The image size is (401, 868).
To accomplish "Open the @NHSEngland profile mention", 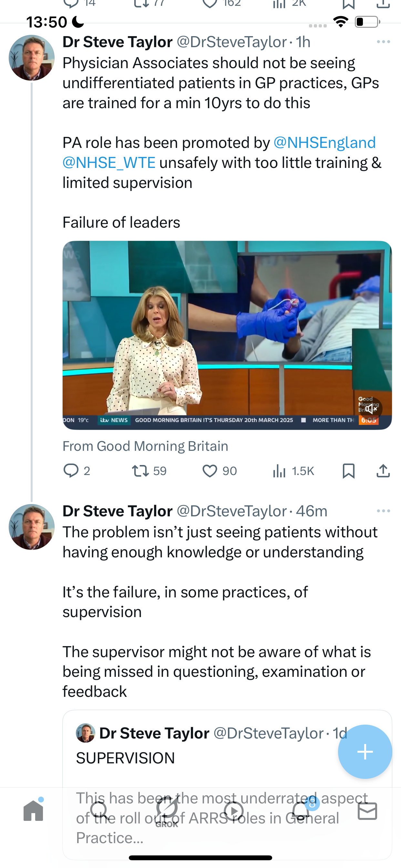I will [x=324, y=142].
